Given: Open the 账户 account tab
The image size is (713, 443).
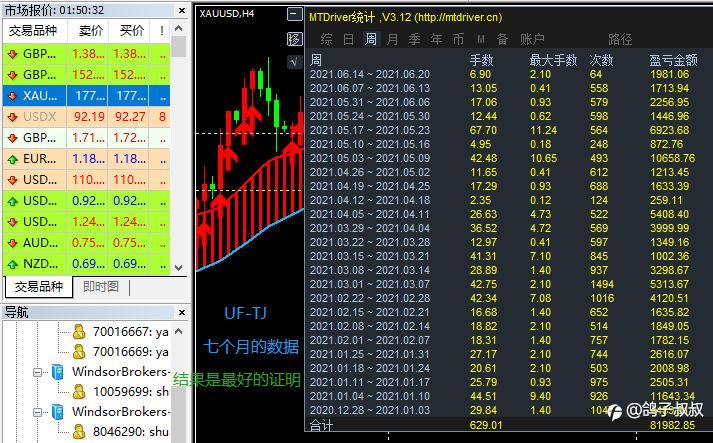Looking at the screenshot, I should [x=532, y=40].
